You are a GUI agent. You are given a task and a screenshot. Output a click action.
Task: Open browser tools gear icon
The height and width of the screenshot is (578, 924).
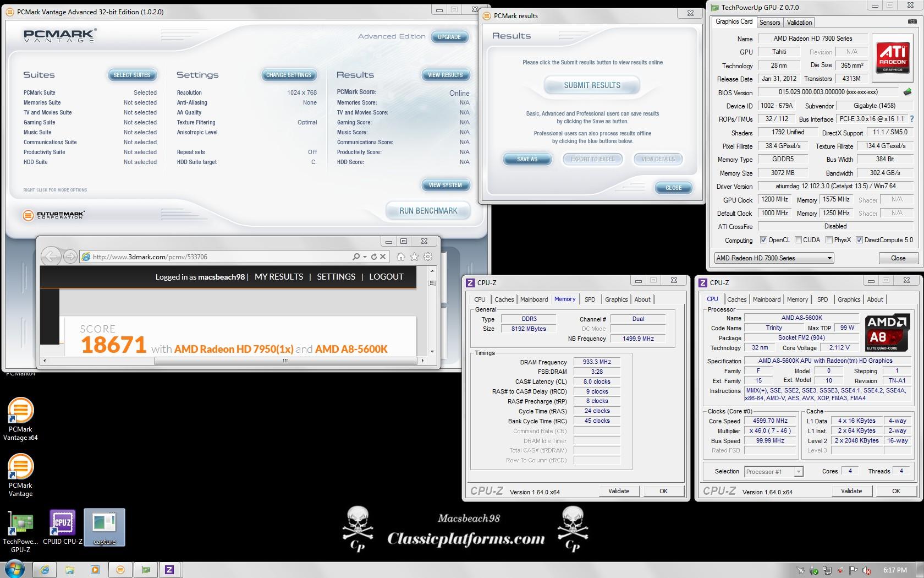click(428, 257)
